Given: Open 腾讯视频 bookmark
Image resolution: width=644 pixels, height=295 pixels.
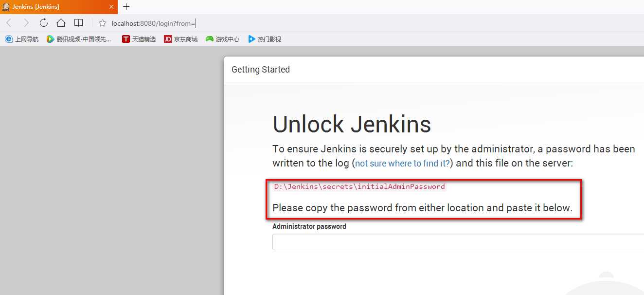Looking at the screenshot, I should point(79,39).
